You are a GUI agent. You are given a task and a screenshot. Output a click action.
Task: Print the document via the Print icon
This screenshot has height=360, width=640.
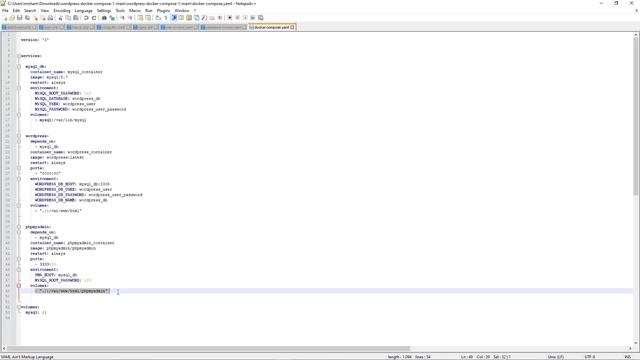(50, 18)
